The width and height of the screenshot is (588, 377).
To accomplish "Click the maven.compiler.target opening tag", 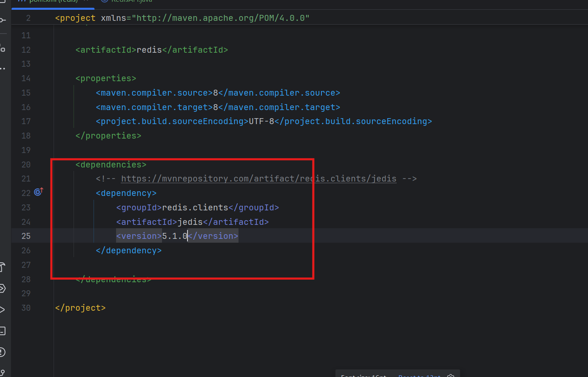I will point(154,107).
